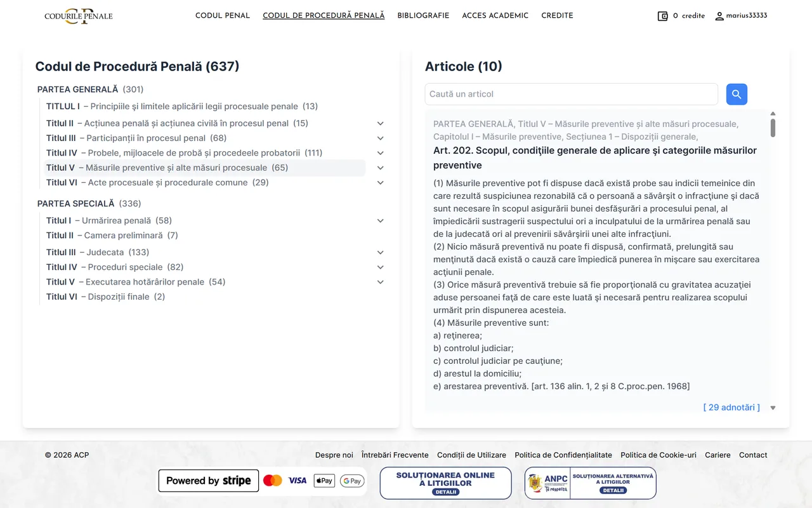Screen dimensions: 812x508
Task: Expand Titlul III Judecata chevron
Action: coord(381,252)
